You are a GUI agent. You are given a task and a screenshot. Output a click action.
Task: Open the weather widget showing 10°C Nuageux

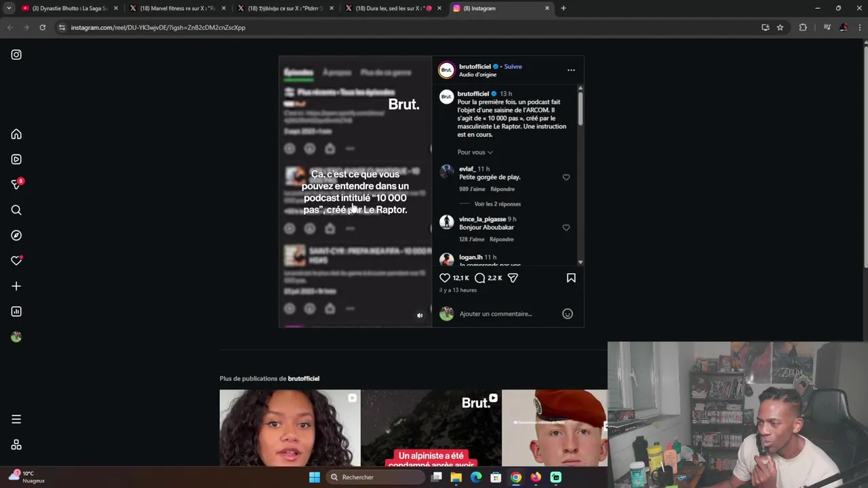coord(27,477)
